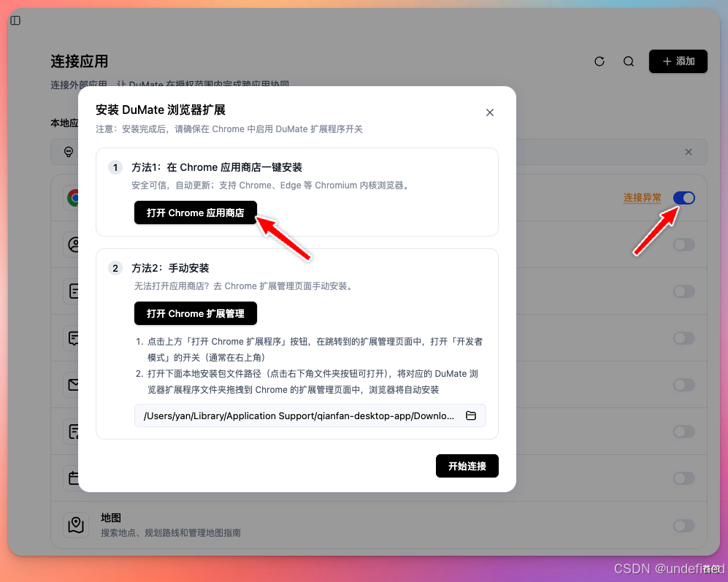728x582 pixels.
Task: Toggle the sidebar panel icon
Action: tap(15, 20)
